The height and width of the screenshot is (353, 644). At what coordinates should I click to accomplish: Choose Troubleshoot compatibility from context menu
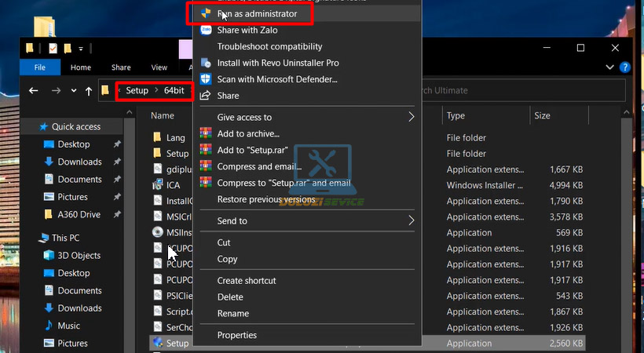coord(269,47)
